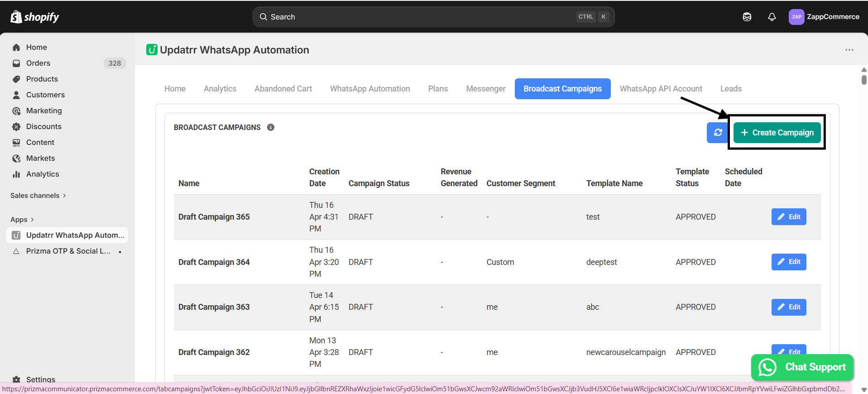Image resolution: width=868 pixels, height=394 pixels.
Task: Click the refresh campaigns icon button
Action: [718, 133]
